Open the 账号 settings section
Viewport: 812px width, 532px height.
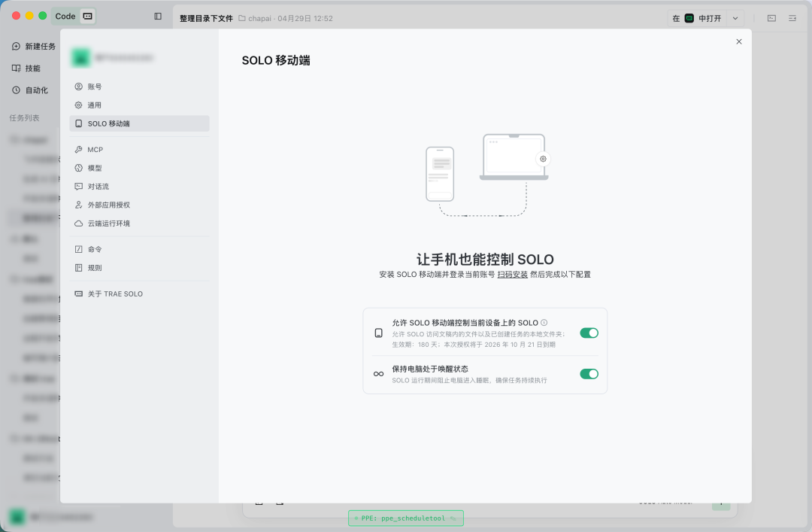[139, 87]
